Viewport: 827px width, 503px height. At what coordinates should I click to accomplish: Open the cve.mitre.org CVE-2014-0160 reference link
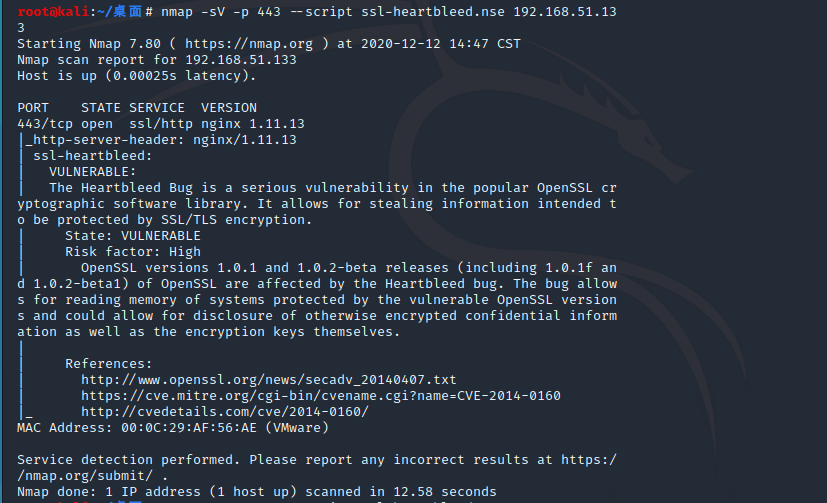(x=321, y=395)
